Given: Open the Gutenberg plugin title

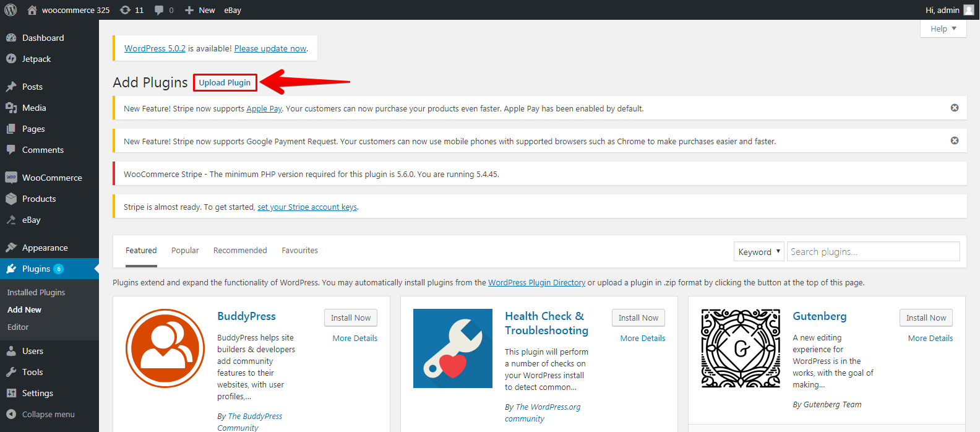Looking at the screenshot, I should 820,316.
